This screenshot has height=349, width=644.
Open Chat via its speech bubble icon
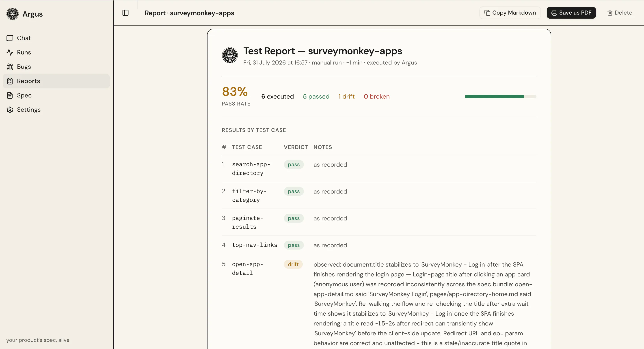coord(10,38)
